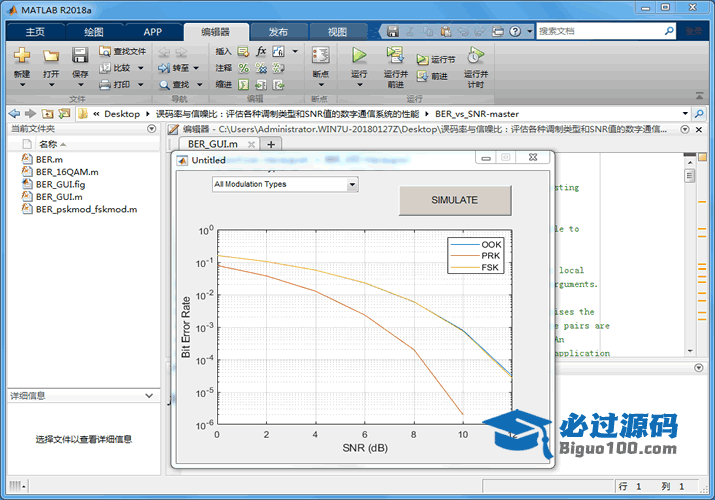Expand the 比较 dropdown arrow
This screenshot has height=500, width=715.
coord(140,68)
